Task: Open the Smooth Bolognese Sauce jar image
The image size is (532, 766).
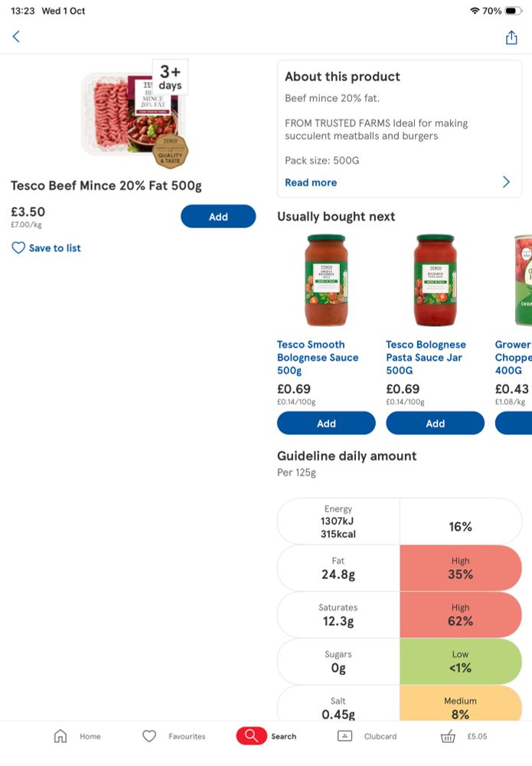Action: coord(326,280)
